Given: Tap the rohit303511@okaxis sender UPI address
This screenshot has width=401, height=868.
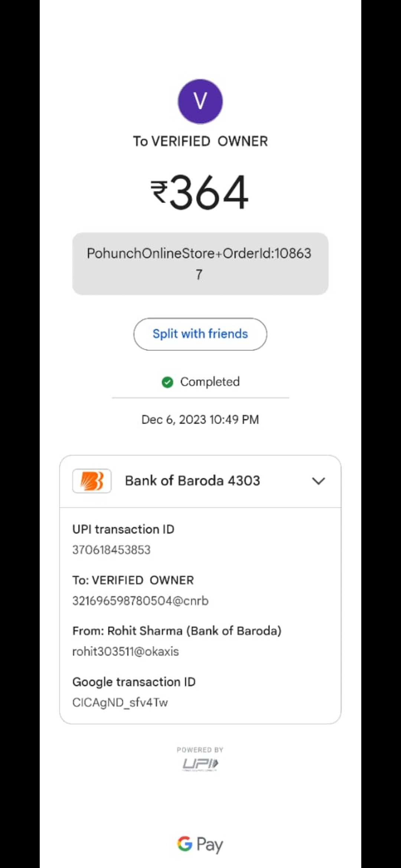Looking at the screenshot, I should [125, 651].
